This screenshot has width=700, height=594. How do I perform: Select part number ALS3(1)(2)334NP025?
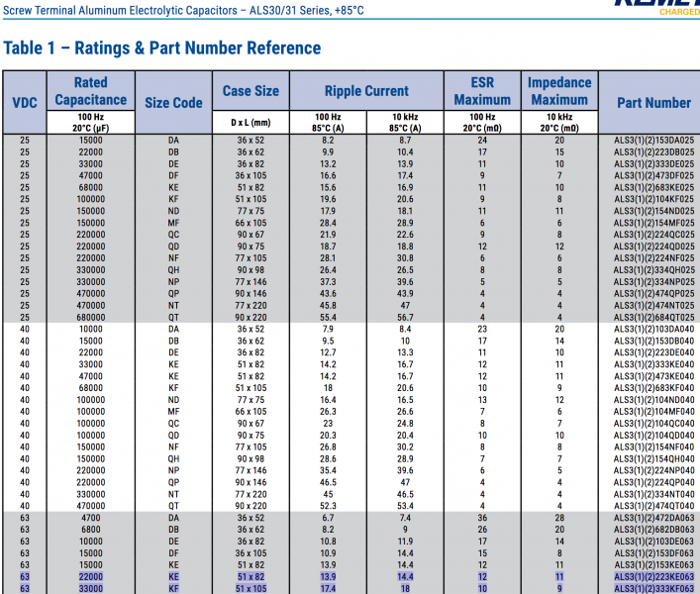point(654,282)
